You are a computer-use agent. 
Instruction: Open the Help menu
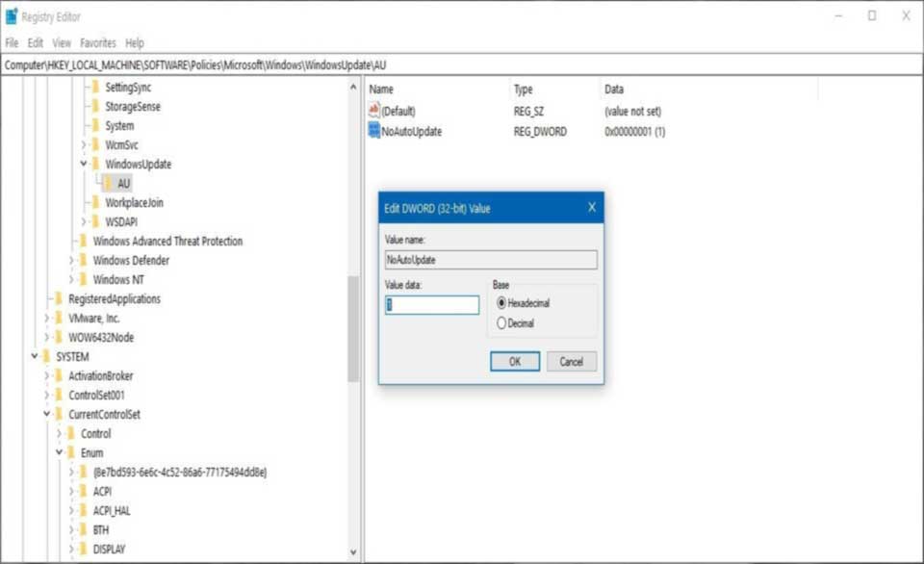(135, 43)
